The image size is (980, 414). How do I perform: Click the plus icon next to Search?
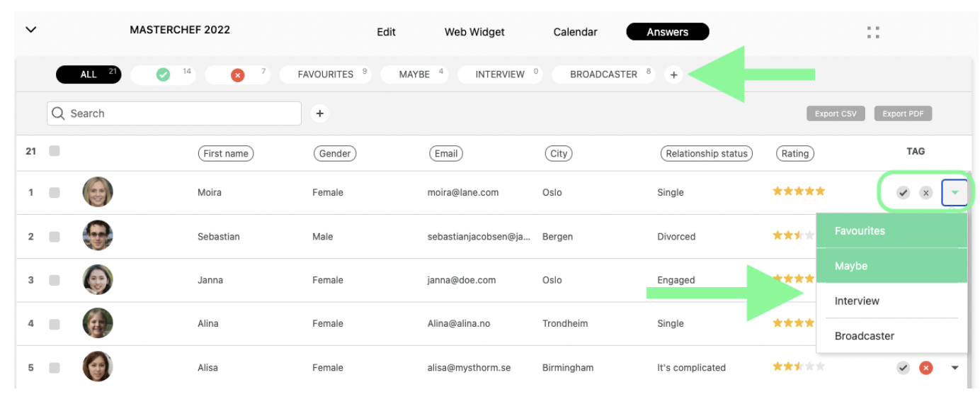point(320,113)
